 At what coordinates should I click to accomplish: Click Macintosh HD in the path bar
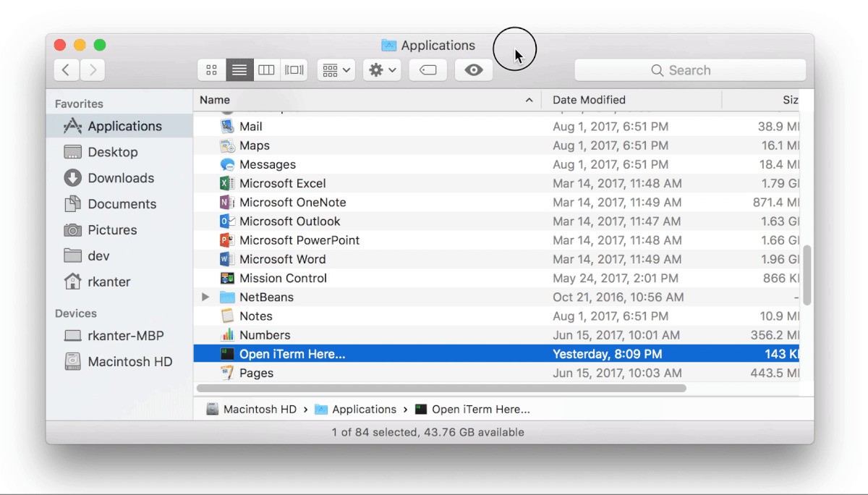252,409
